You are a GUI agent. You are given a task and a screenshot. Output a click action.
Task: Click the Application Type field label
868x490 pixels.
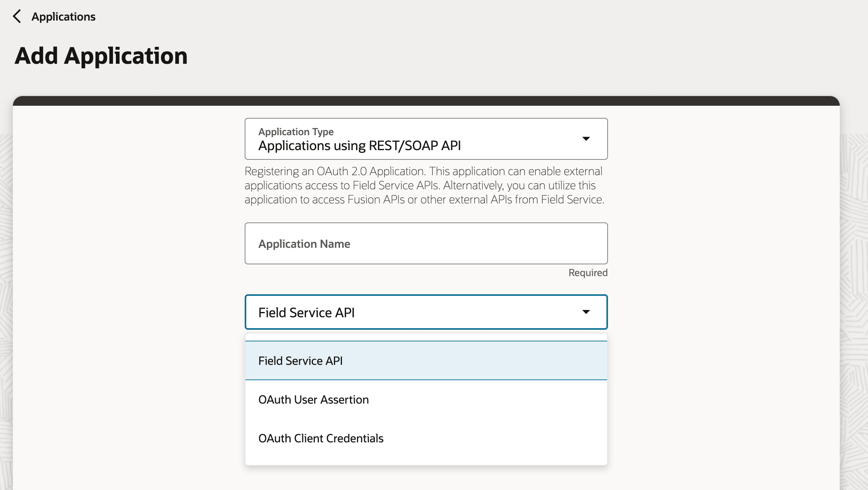tap(296, 132)
